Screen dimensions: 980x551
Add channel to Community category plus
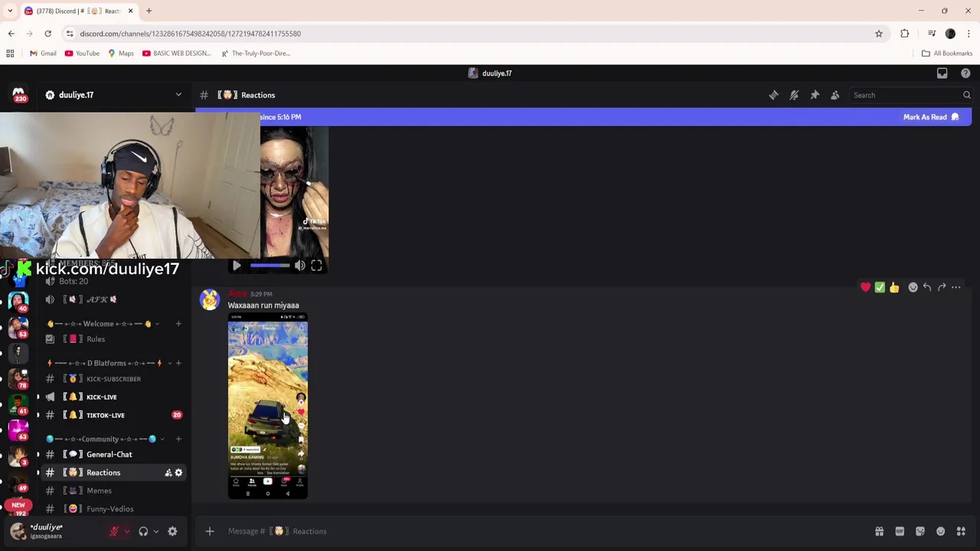[178, 439]
